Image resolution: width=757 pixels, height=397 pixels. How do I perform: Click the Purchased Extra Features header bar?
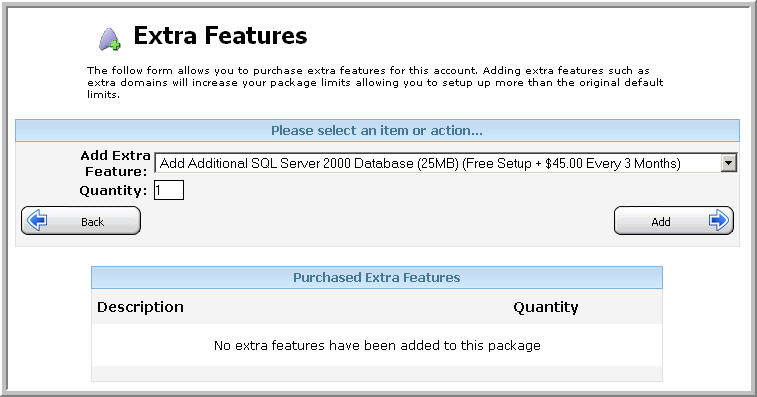click(377, 277)
